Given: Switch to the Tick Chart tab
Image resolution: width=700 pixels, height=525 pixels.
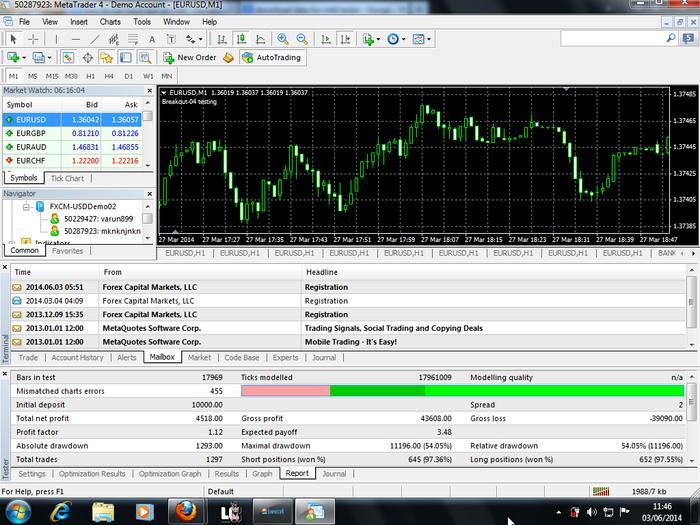Looking at the screenshot, I should 67,179.
